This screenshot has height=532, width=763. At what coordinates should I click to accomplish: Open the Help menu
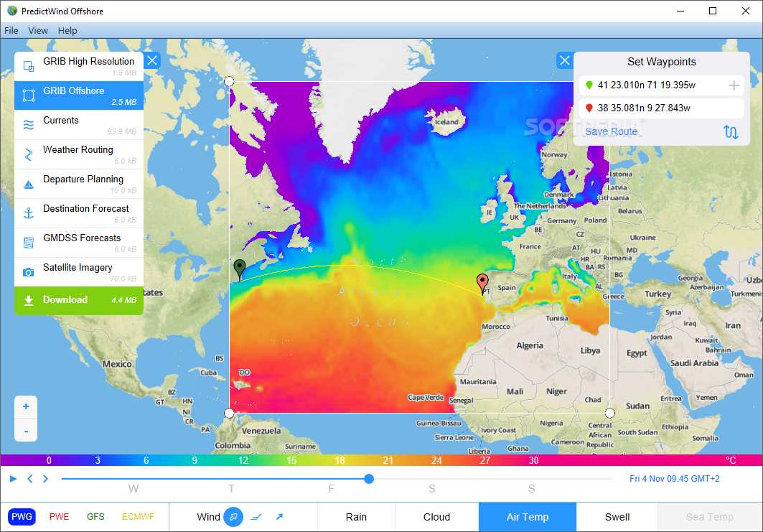67,31
